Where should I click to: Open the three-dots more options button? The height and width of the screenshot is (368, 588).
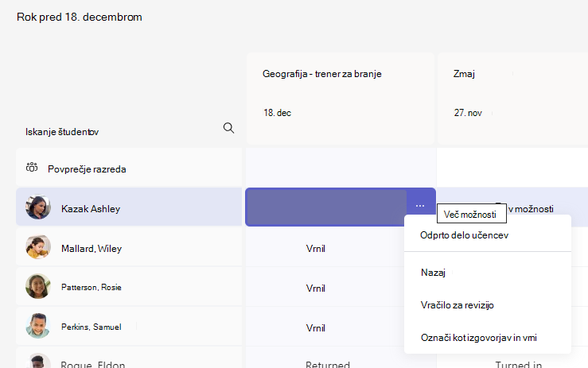420,206
